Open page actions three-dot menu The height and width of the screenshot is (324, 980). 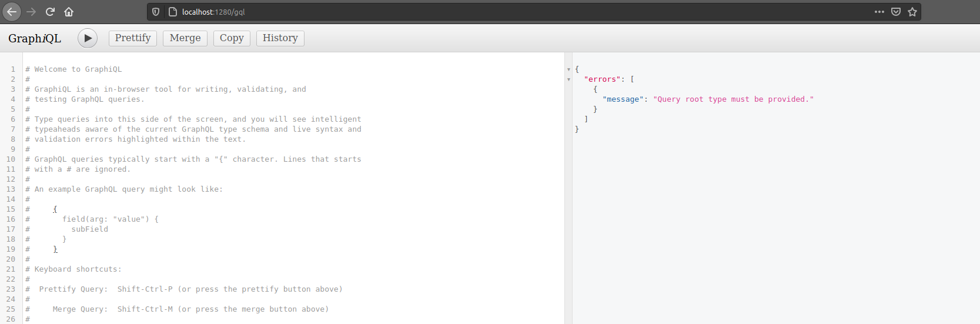(879, 12)
